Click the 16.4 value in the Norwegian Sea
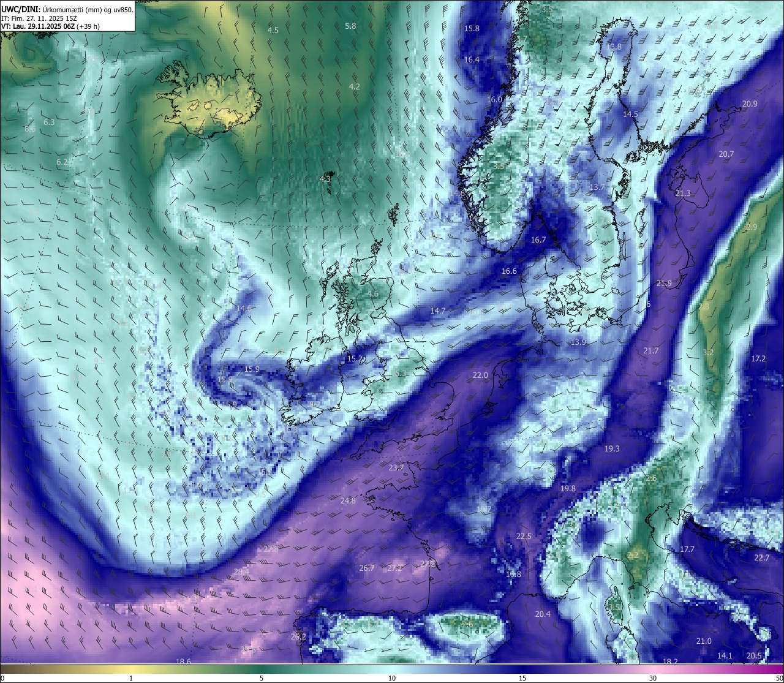Image resolution: width=784 pixels, height=683 pixels. pos(472,59)
